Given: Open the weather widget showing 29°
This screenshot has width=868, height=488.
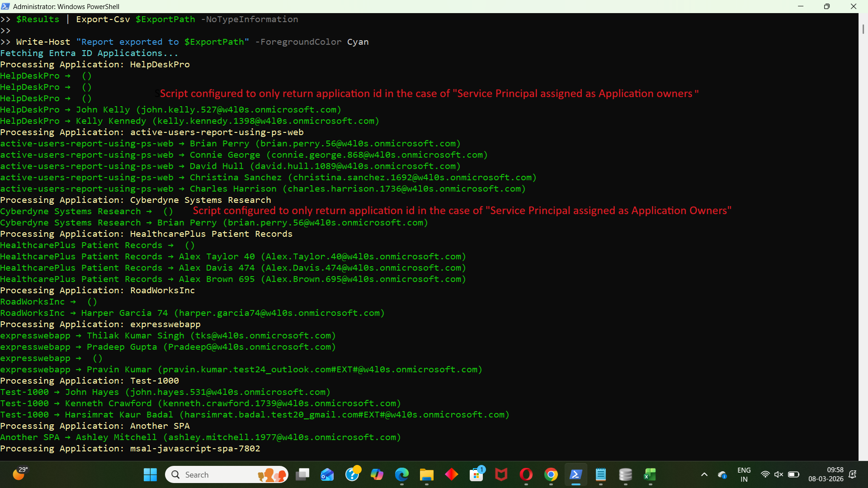Looking at the screenshot, I should coord(20,474).
